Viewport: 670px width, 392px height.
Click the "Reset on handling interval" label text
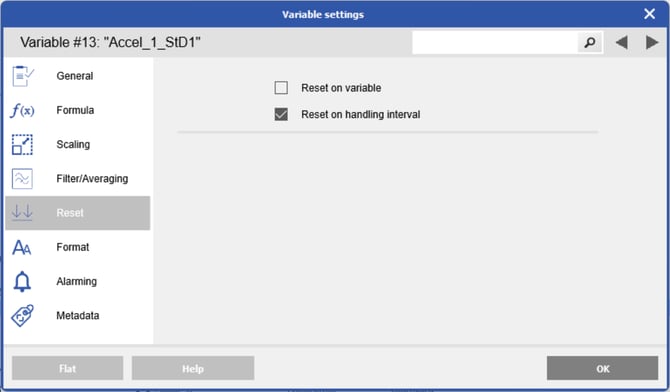[361, 115]
